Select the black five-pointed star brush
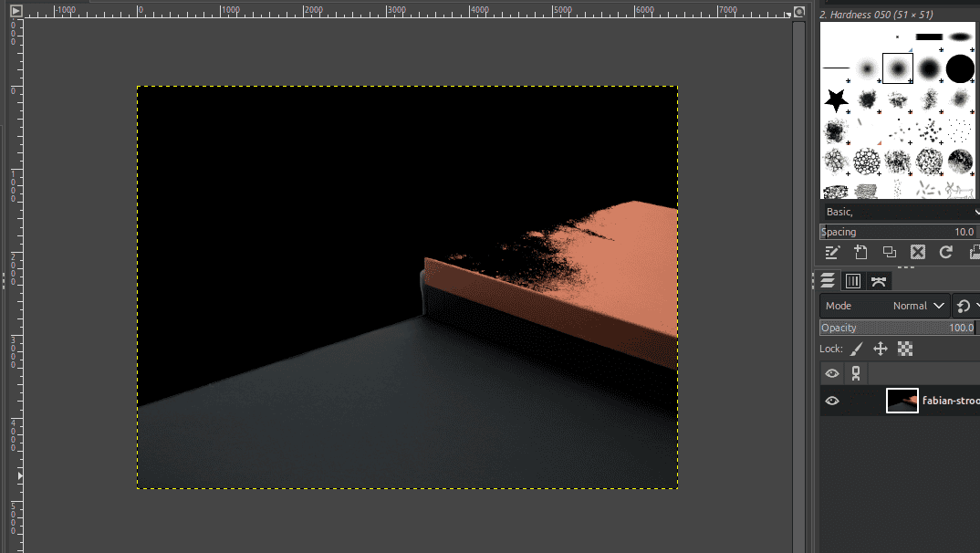This screenshot has width=980, height=553. pyautogui.click(x=837, y=99)
